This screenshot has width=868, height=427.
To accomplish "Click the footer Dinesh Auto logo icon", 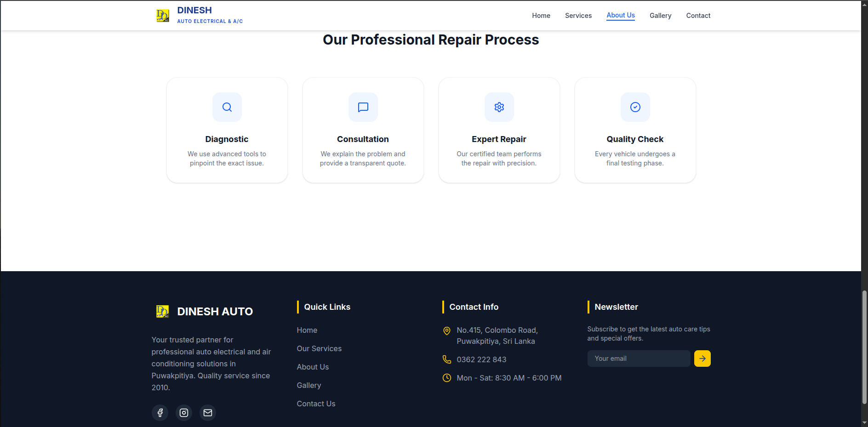I will coord(163,312).
